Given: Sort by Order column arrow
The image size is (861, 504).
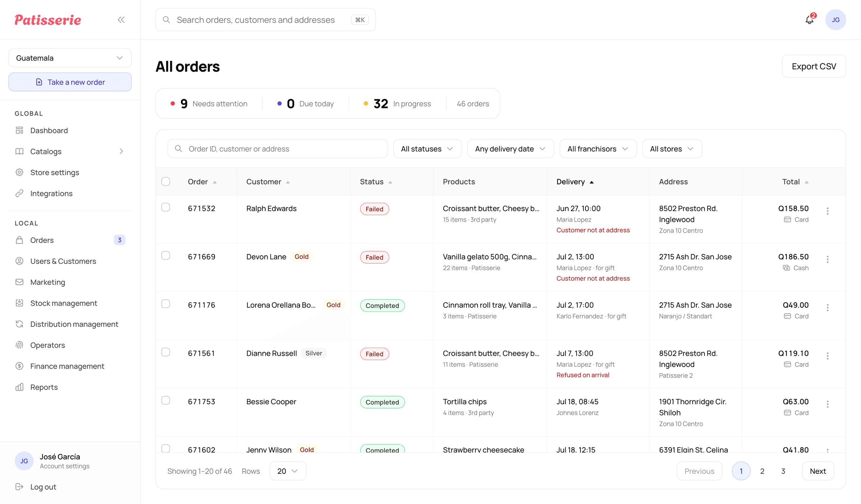Looking at the screenshot, I should [x=215, y=182].
